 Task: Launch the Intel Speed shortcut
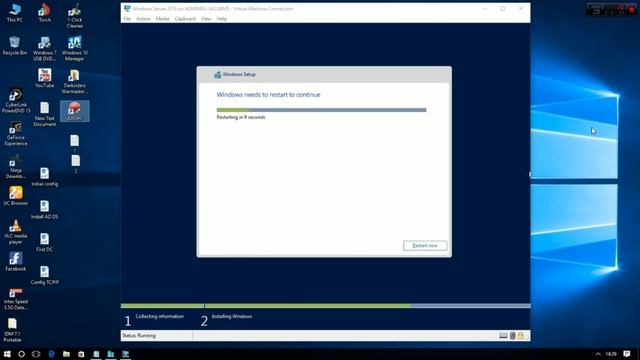pyautogui.click(x=16, y=299)
